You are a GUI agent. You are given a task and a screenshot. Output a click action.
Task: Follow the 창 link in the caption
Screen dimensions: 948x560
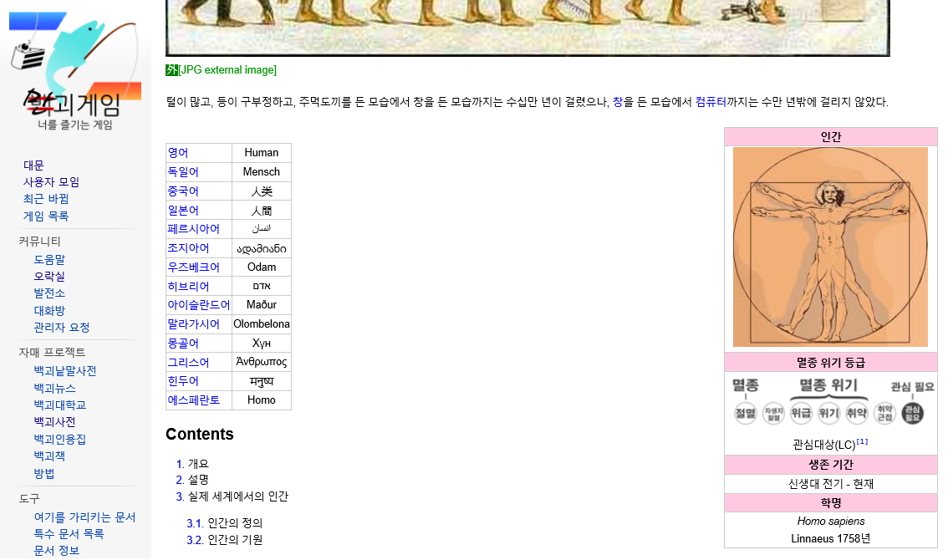618,102
